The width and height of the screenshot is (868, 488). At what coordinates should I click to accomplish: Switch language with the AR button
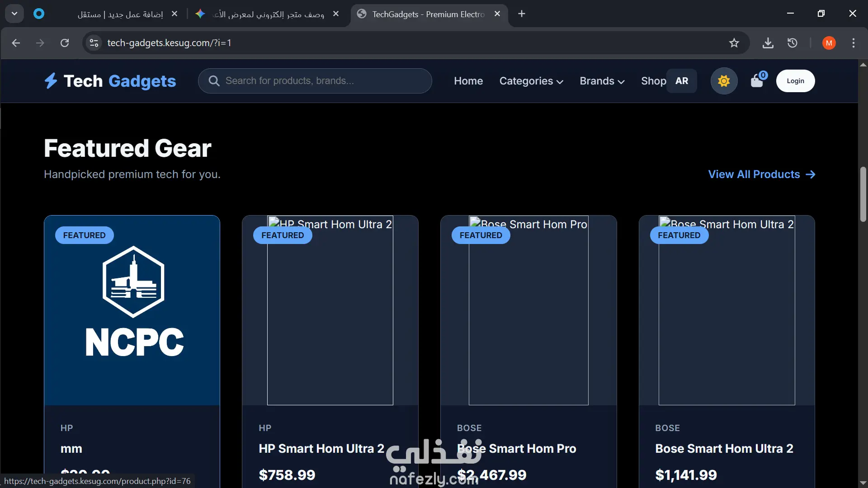tap(682, 81)
